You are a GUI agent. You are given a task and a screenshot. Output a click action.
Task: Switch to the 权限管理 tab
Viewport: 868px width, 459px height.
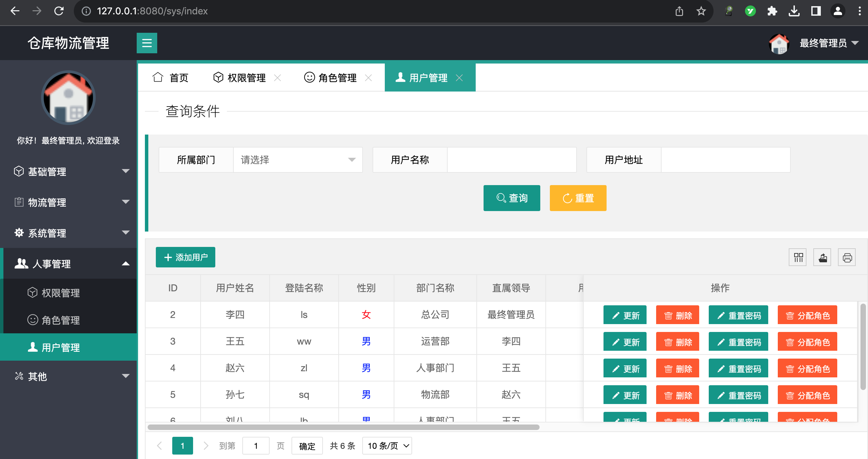(x=246, y=78)
